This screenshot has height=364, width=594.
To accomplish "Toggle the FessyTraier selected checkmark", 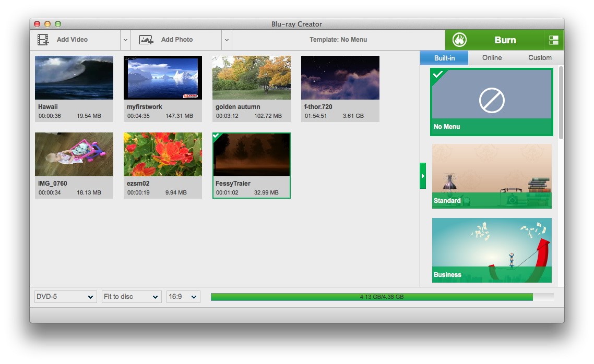I will click(x=217, y=137).
